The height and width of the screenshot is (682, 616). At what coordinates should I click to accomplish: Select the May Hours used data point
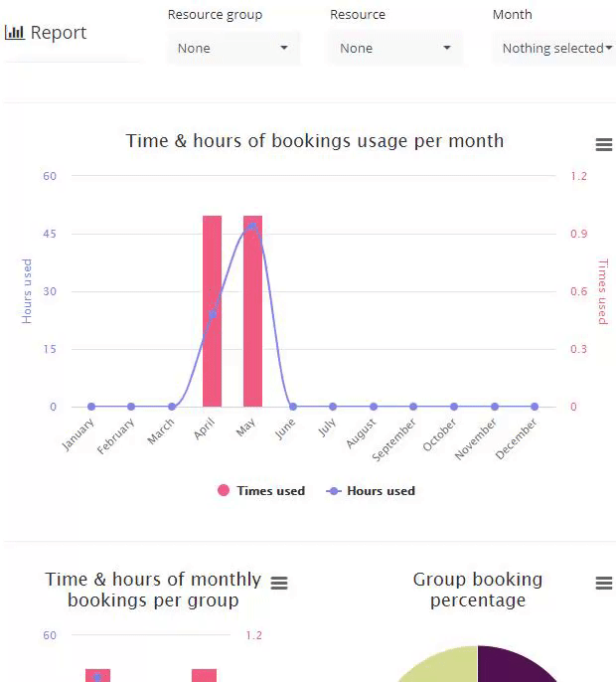[252, 227]
